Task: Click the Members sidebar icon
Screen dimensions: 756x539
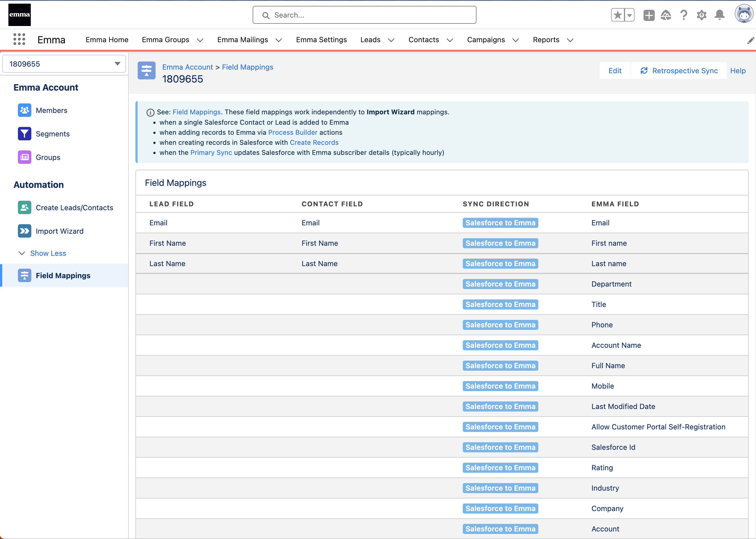Action: (x=24, y=110)
